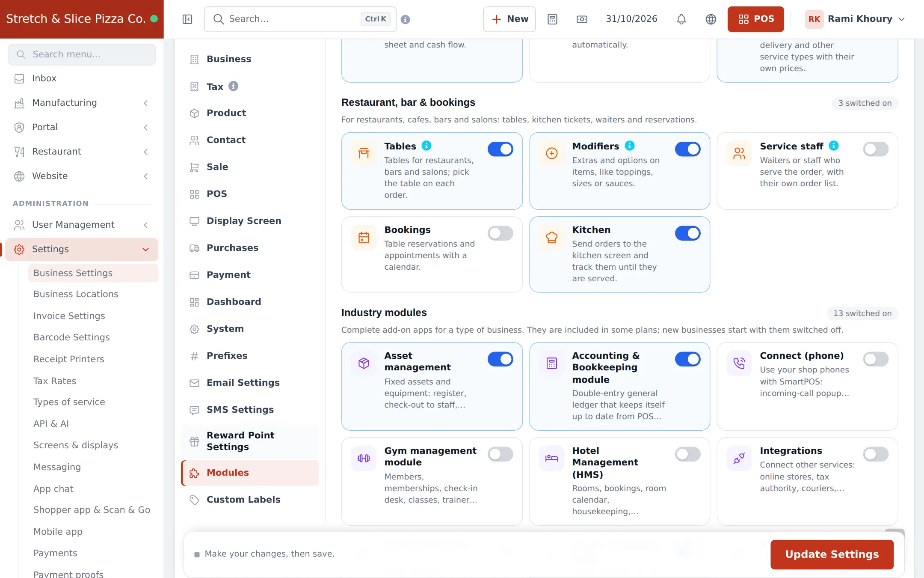Click the Tables info icon
The height and width of the screenshot is (578, 924).
[x=426, y=146]
